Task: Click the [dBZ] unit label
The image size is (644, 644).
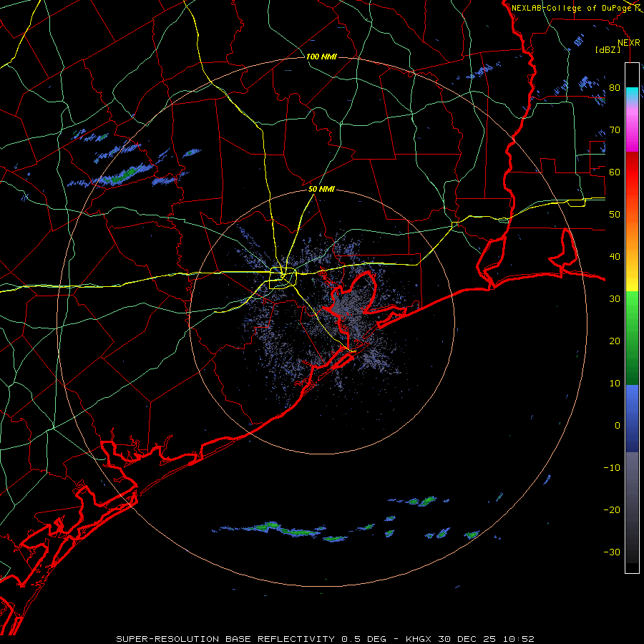Action: click(x=608, y=50)
